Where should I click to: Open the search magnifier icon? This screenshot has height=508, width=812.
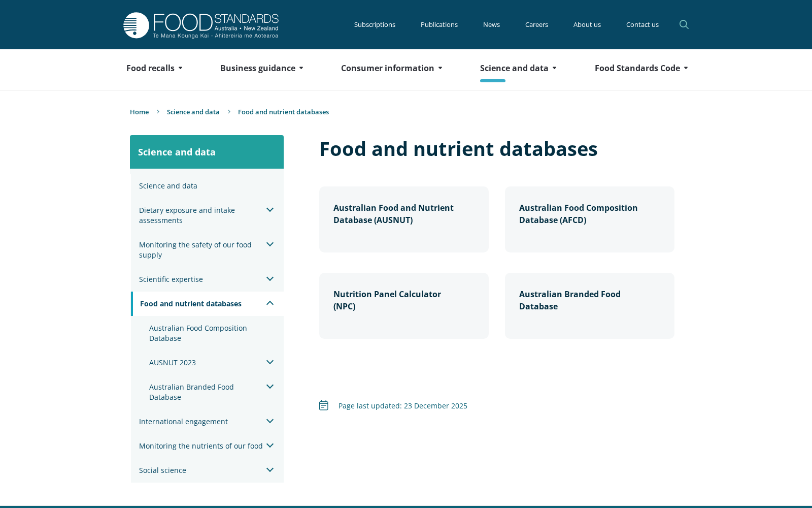coord(684,24)
